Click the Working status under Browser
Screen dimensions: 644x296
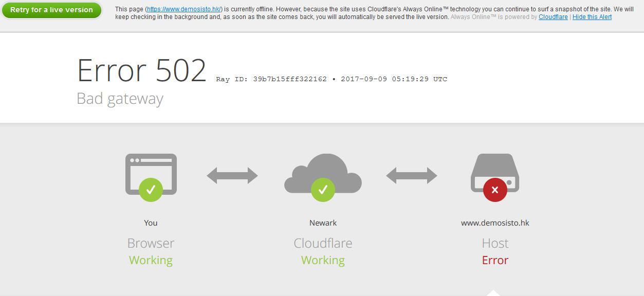(151, 260)
